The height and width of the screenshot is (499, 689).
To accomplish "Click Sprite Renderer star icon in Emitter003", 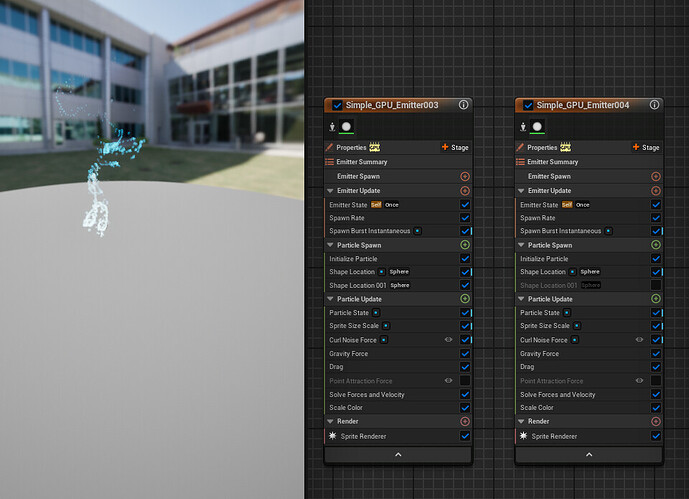I will (333, 436).
